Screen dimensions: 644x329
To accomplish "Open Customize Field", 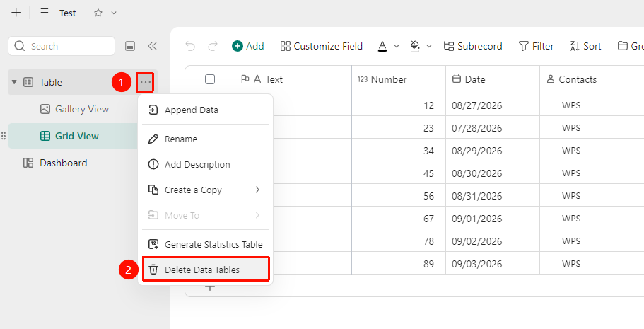I will 321,46.
